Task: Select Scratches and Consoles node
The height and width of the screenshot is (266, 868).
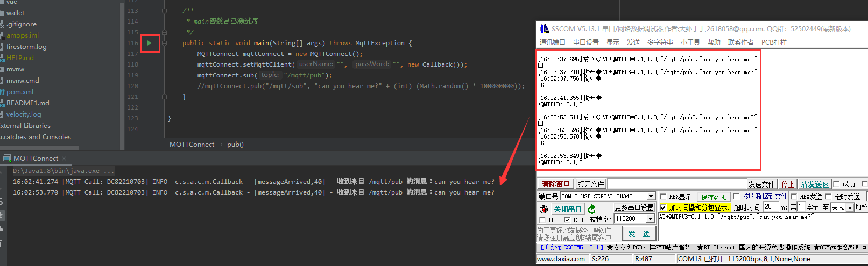Action: click(x=36, y=137)
